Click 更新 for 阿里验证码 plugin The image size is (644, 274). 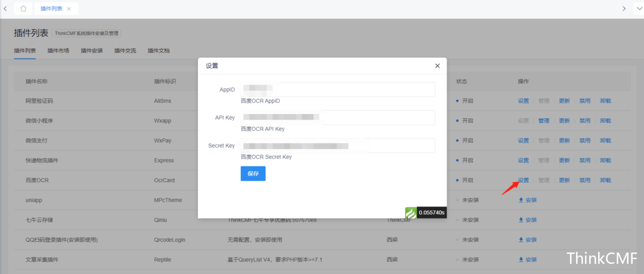point(564,101)
